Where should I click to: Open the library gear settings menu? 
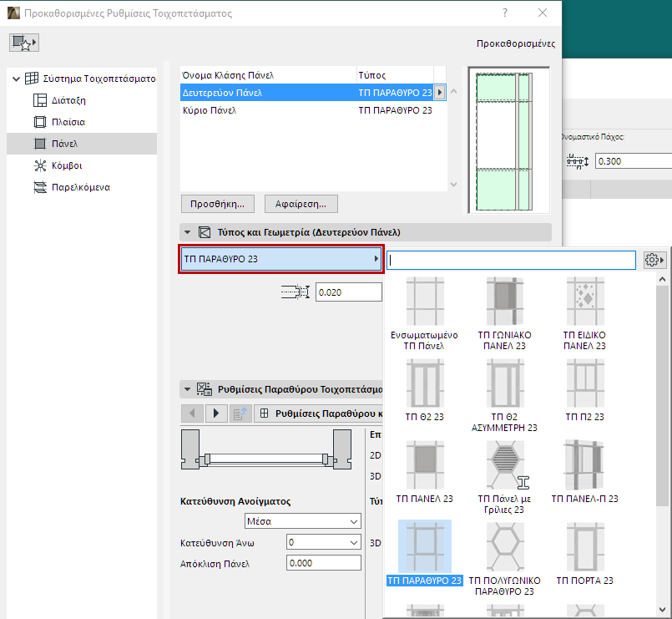[654, 260]
